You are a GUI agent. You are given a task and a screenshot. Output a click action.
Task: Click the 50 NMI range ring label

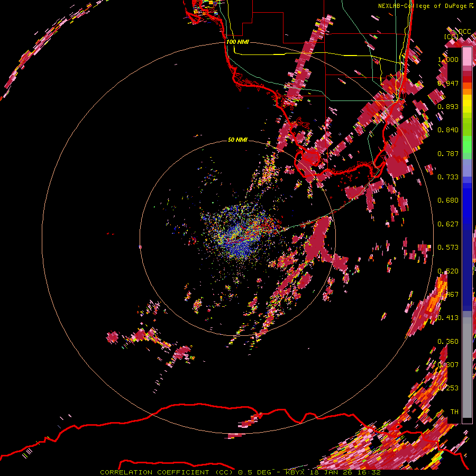point(237,140)
